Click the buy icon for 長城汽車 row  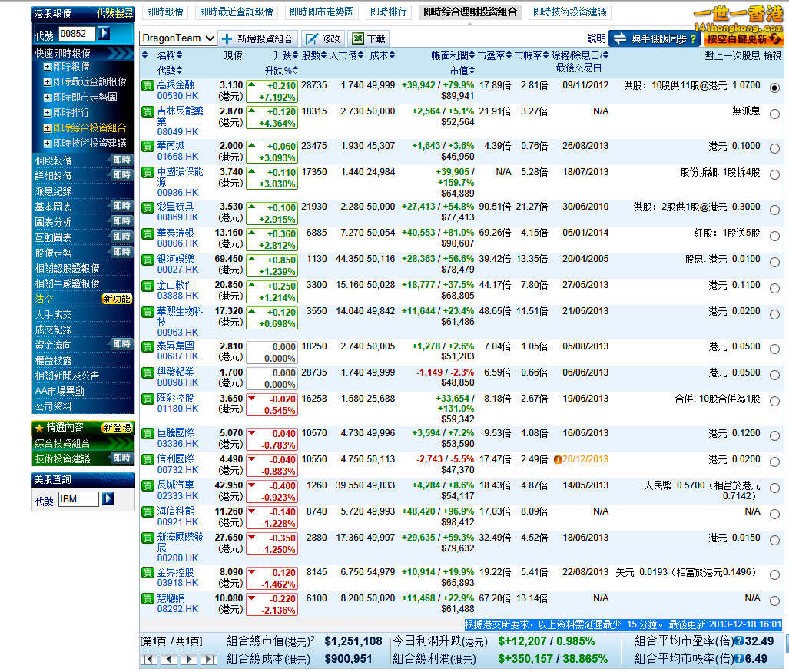(148, 486)
